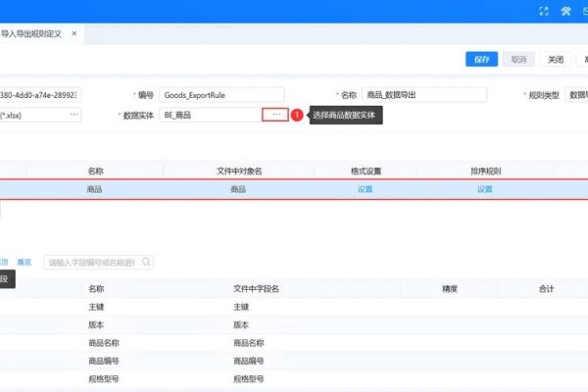Open the tools icon in header
Screen dimensions: 588x392
565,11
